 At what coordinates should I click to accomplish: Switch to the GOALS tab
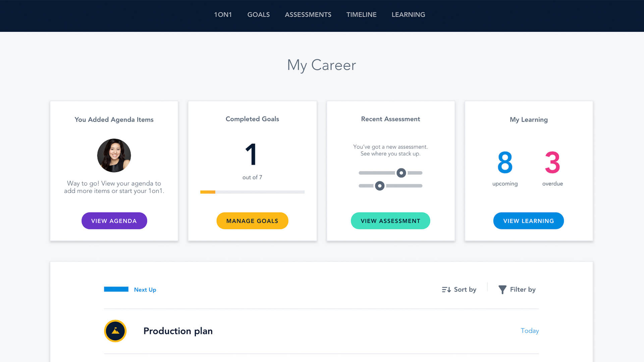coord(258,14)
